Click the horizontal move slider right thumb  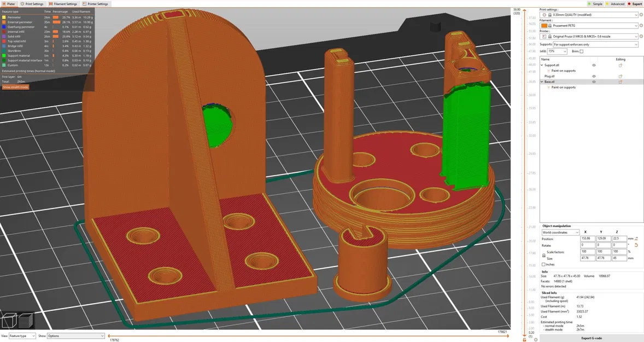(x=508, y=336)
